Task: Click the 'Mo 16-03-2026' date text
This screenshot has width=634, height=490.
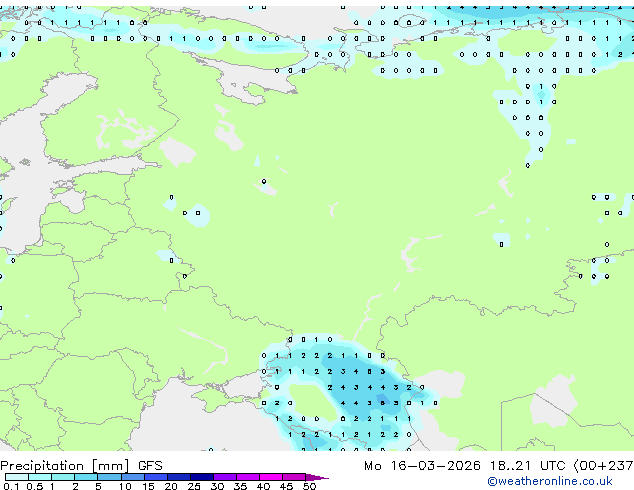Action: pyautogui.click(x=422, y=466)
